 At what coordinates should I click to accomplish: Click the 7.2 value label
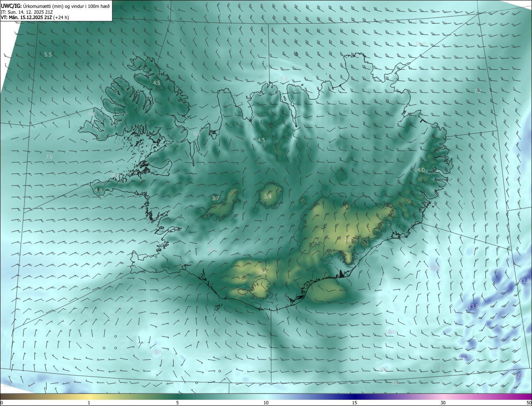pyautogui.click(x=478, y=91)
